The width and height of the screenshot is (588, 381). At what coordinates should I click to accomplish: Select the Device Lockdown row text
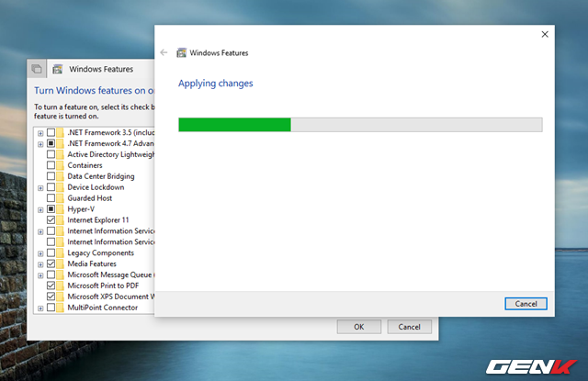click(96, 187)
